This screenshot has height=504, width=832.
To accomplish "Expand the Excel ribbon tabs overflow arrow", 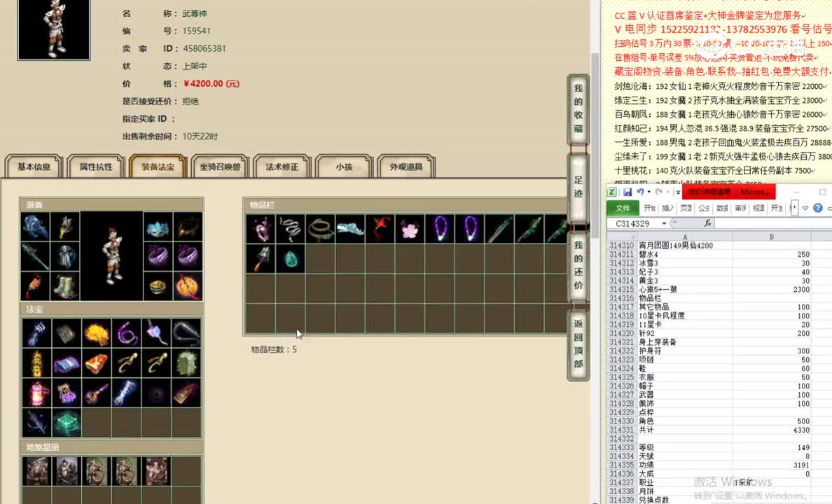I will click(x=793, y=208).
